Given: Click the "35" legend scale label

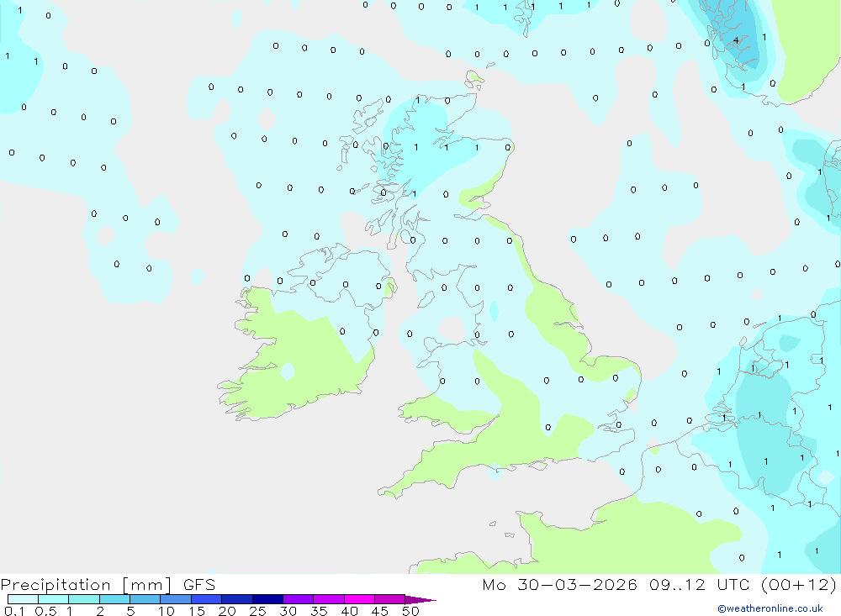Looking at the screenshot, I should [319, 611].
